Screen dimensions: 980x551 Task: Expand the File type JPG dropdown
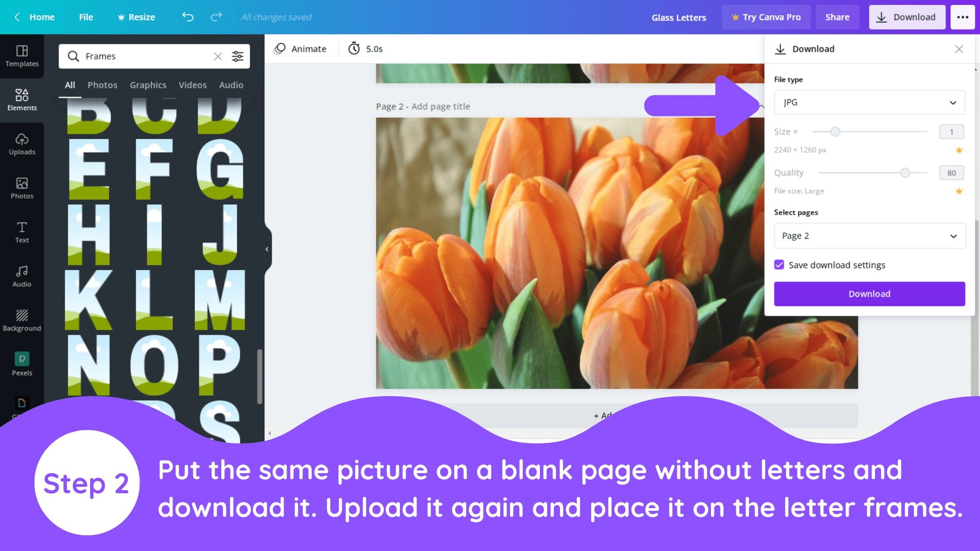pyautogui.click(x=869, y=101)
